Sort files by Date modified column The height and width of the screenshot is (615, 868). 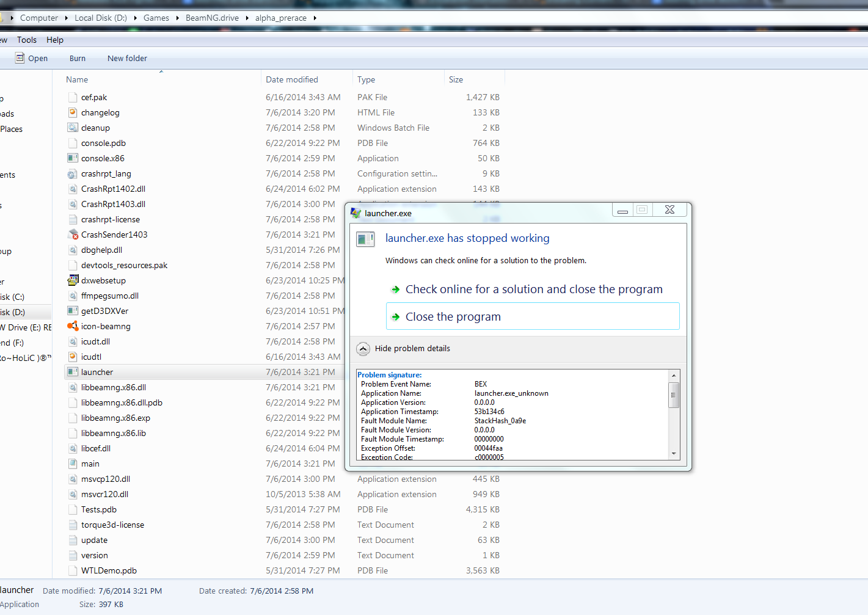pos(307,79)
